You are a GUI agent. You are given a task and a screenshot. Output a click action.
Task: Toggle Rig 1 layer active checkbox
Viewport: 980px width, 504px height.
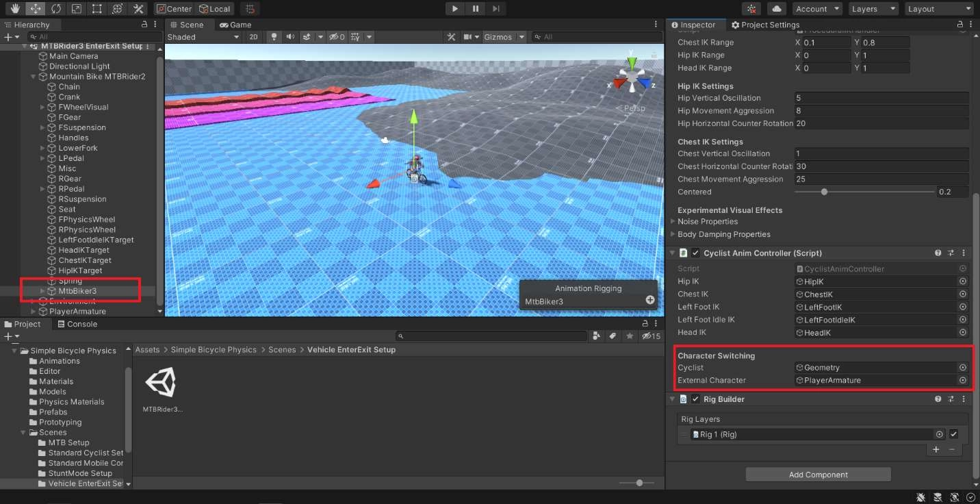coord(953,434)
